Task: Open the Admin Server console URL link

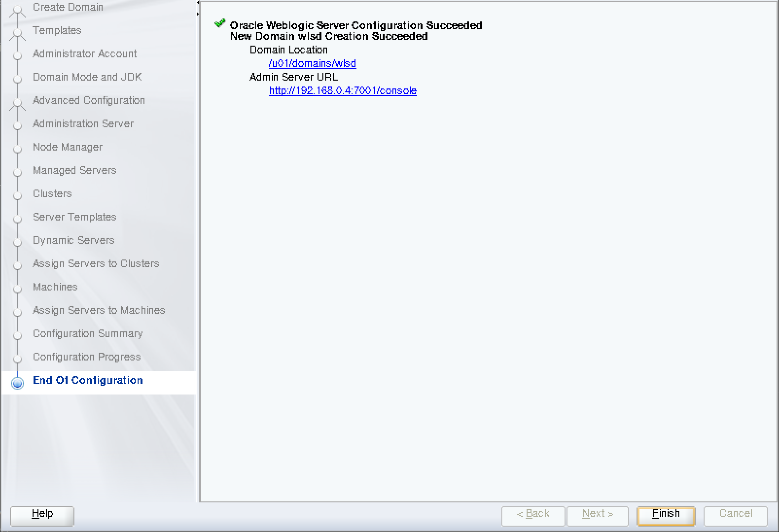Action: [342, 91]
